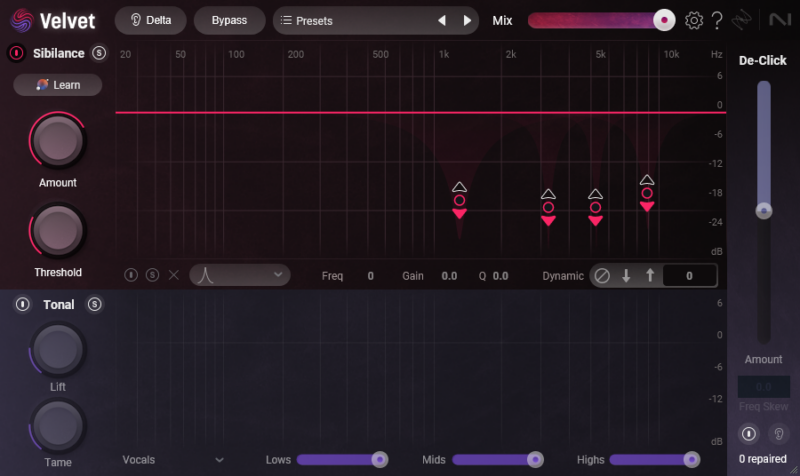The height and width of the screenshot is (476, 800).
Task: Open the Vocals profile dropdown
Action: [173, 460]
